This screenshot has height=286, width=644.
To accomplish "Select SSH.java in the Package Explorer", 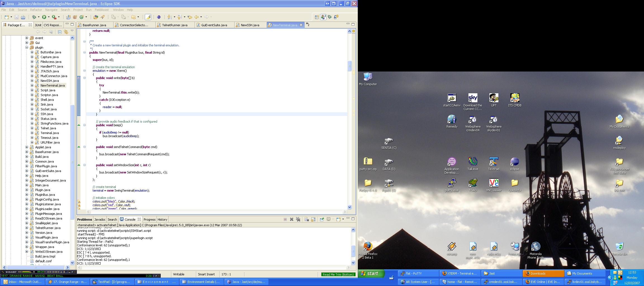I will point(47,114).
